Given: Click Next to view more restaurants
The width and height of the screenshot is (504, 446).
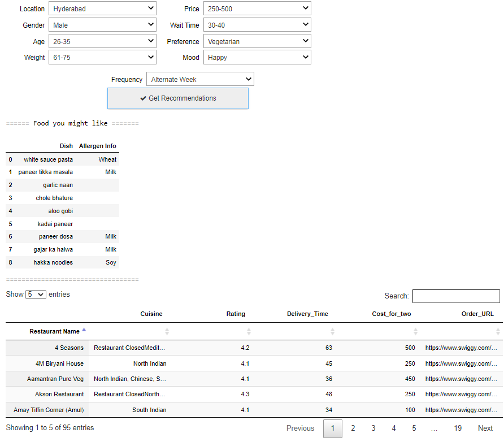Looking at the screenshot, I should tap(485, 428).
